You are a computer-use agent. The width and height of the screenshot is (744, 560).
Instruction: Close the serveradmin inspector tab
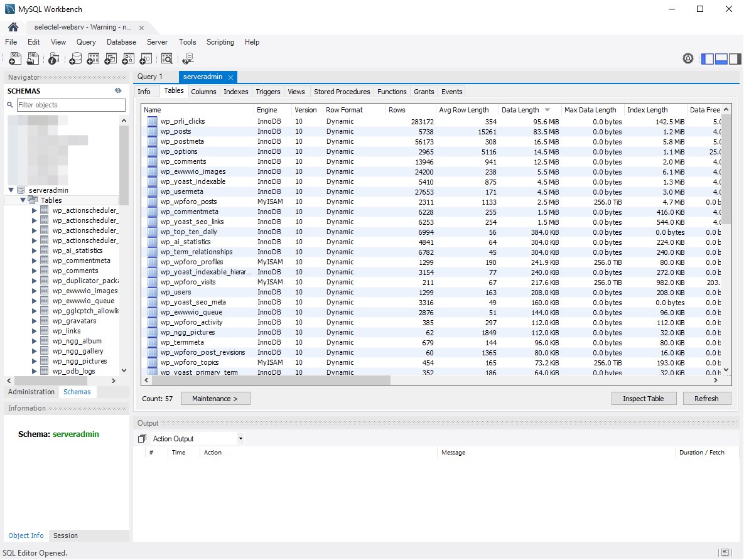tap(230, 77)
